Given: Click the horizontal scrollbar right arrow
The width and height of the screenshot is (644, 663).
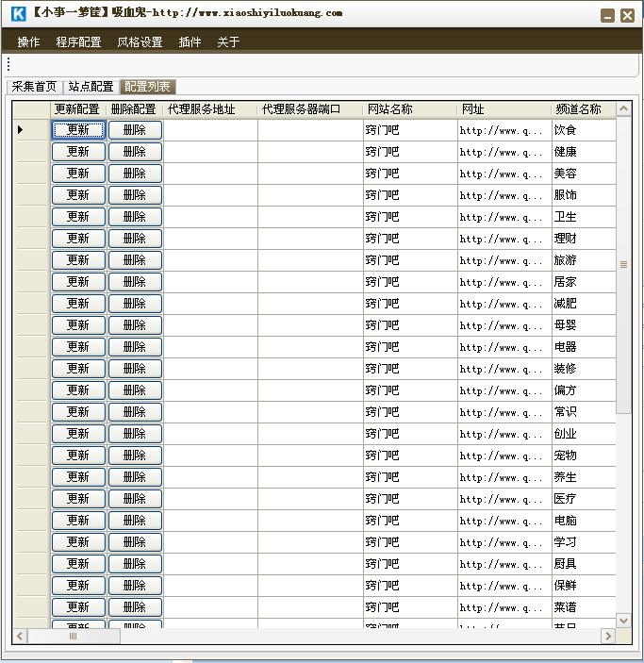Looking at the screenshot, I should pos(608,636).
